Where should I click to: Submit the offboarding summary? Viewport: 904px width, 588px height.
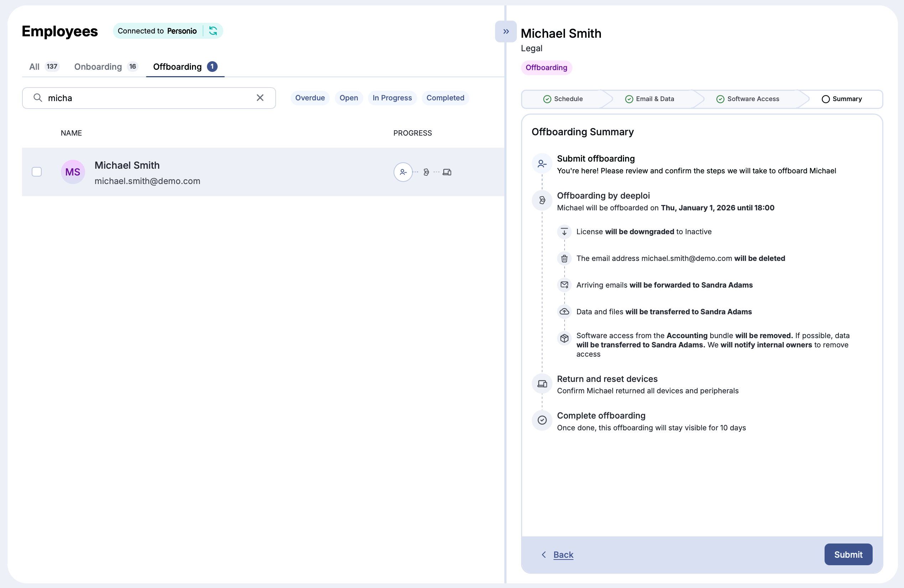click(x=848, y=554)
